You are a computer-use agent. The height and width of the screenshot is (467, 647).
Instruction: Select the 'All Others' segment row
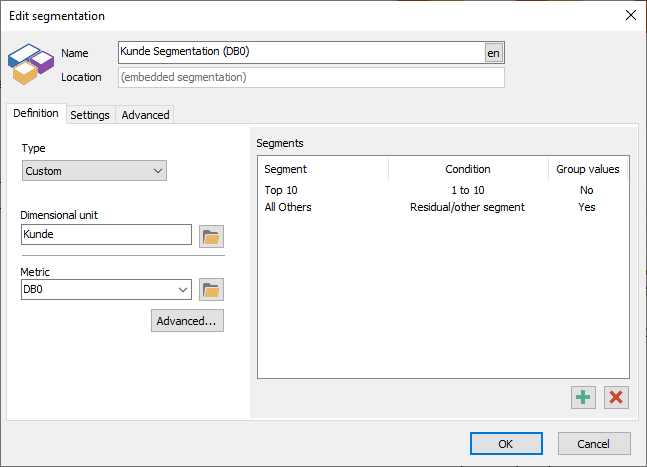(x=443, y=207)
